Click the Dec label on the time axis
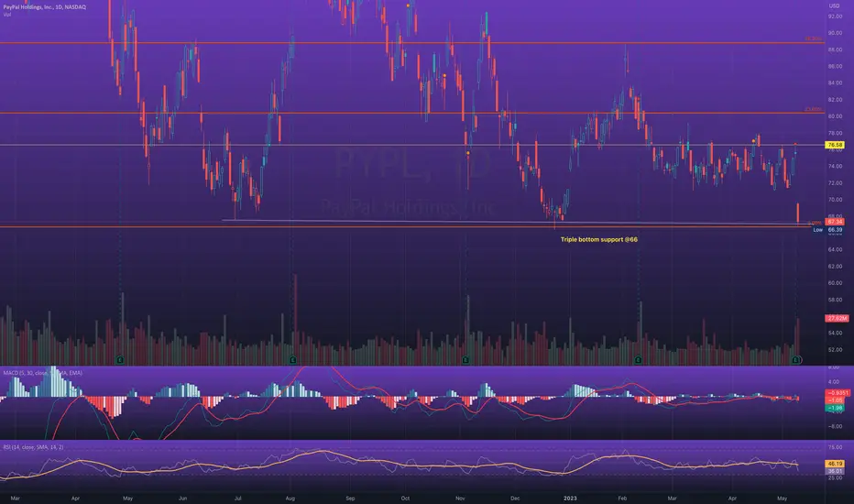 point(515,498)
